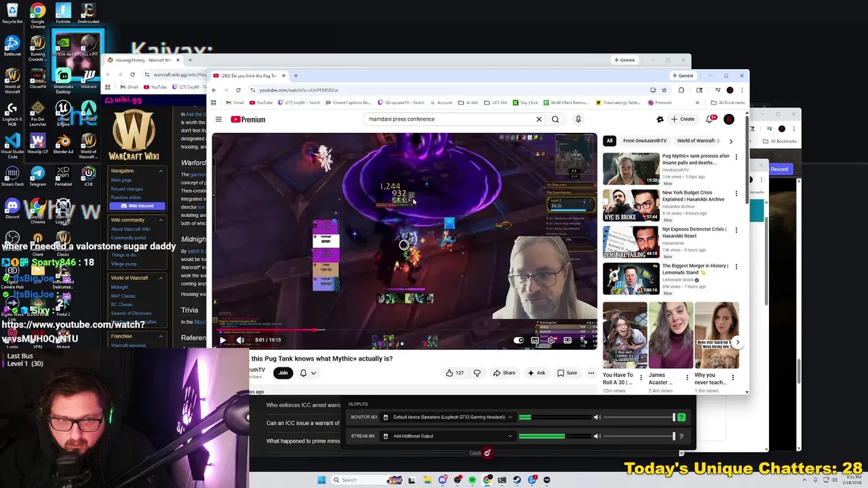Share the Pug Tank video

[x=504, y=373]
